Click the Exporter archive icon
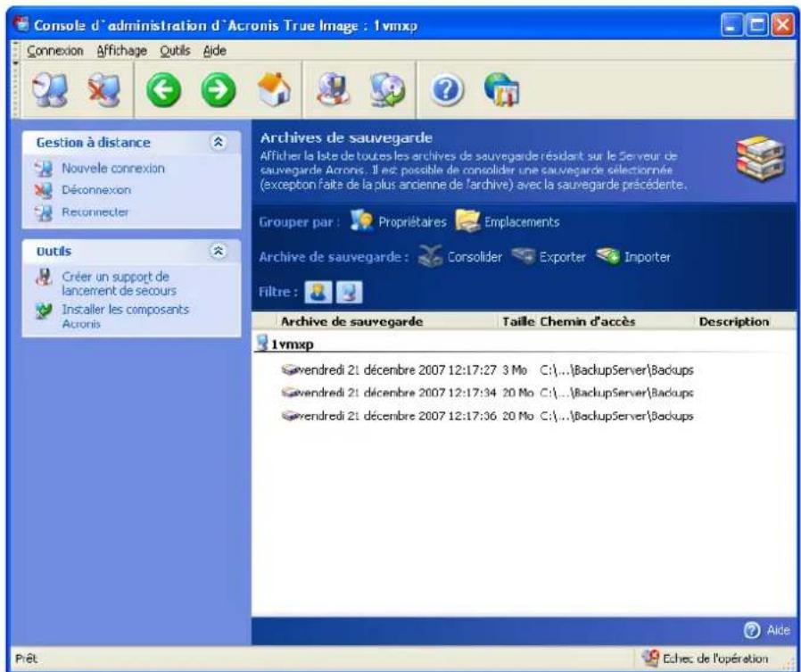 tap(523, 256)
